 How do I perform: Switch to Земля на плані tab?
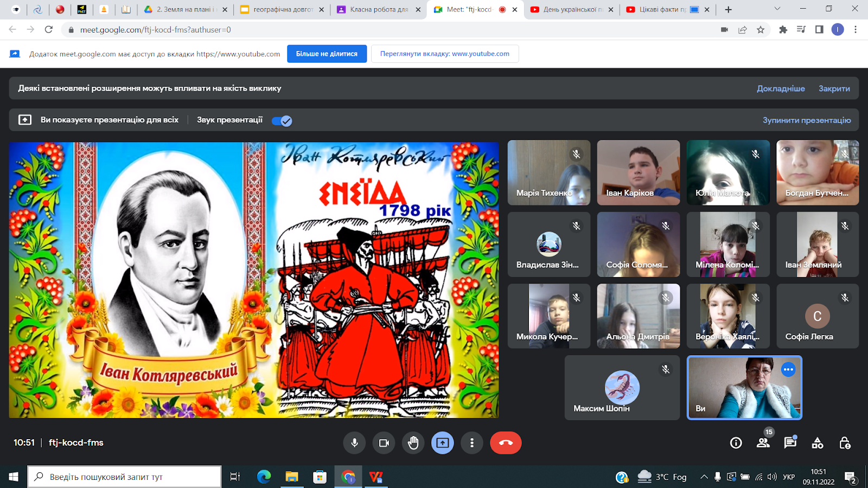click(186, 9)
